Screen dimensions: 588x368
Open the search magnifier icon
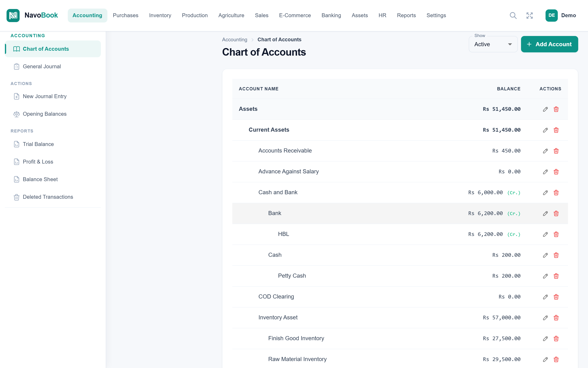tap(513, 15)
